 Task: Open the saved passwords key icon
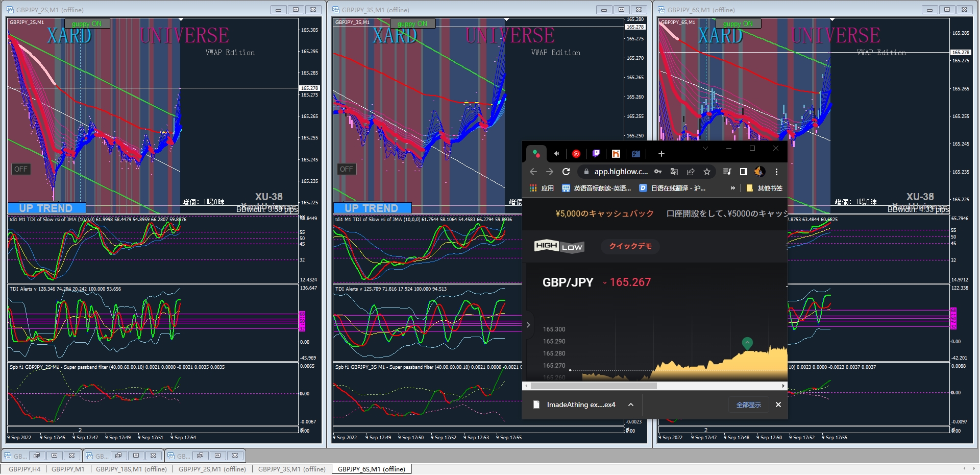pyautogui.click(x=658, y=172)
